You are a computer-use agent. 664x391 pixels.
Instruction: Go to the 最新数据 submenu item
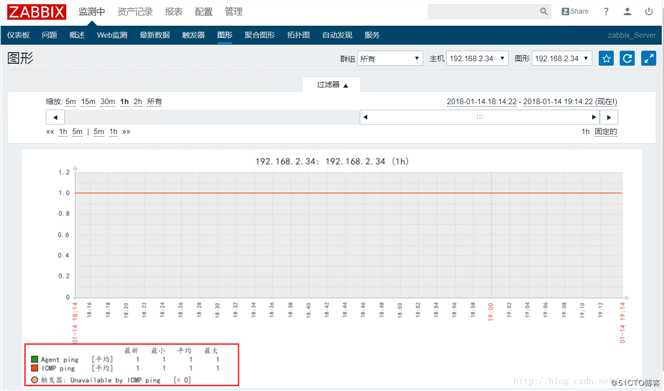click(x=155, y=35)
